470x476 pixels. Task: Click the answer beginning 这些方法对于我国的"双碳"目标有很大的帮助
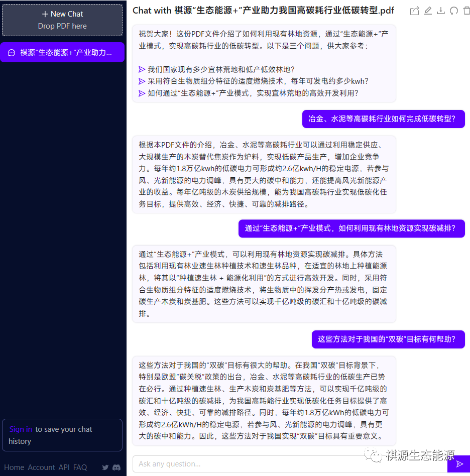264,401
